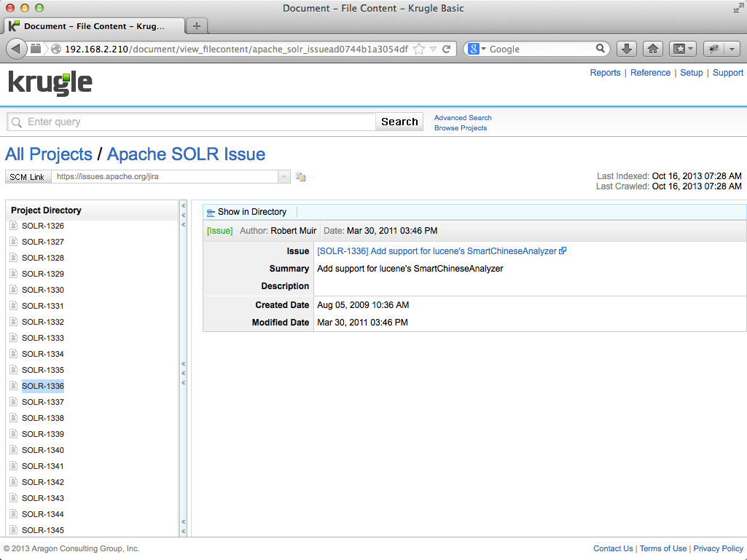
Task: Open the rightmost browser toolbar dropdown arrow
Action: 732,49
